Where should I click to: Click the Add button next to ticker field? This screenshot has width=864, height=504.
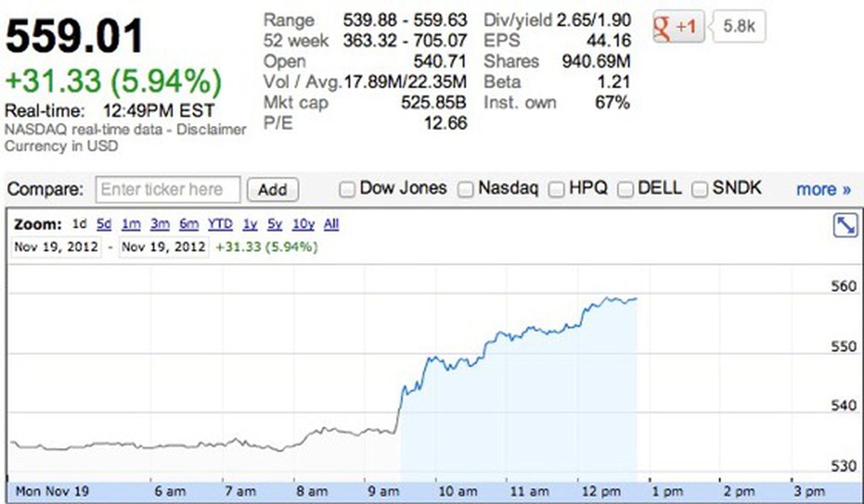coord(273,189)
